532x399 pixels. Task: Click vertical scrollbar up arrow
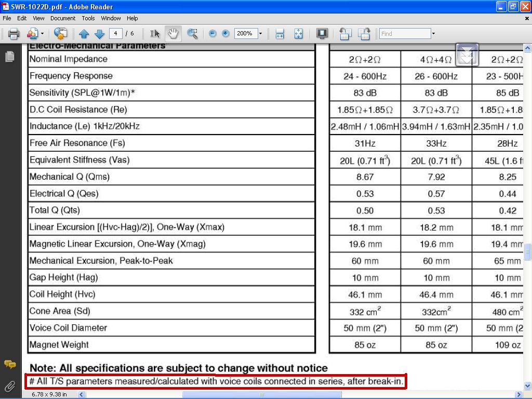527,48
